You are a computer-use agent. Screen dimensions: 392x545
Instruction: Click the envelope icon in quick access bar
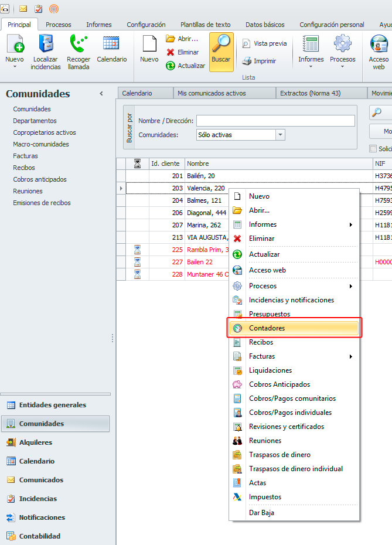[23, 9]
